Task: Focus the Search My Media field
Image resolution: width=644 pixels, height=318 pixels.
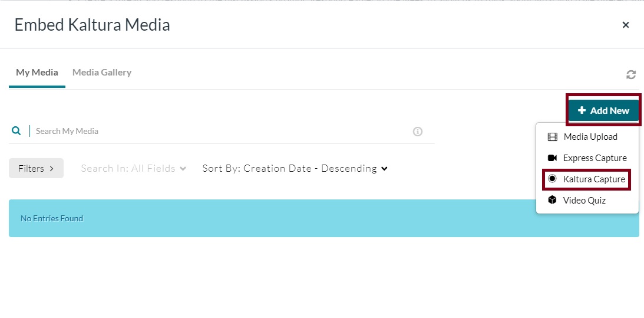Action: (x=218, y=131)
